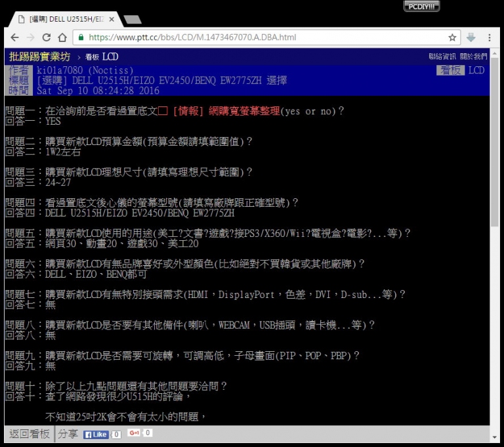Viewport: 504px width, 447px height.
Task: Open 看板 LCD breadcrumb link
Action: (102, 57)
